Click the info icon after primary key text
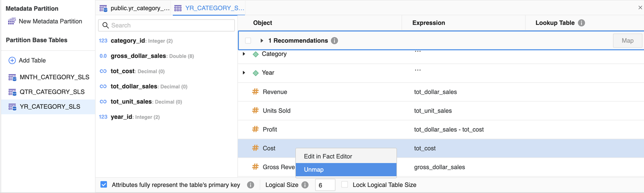Viewport: 644px width, 193px height. [x=250, y=185]
